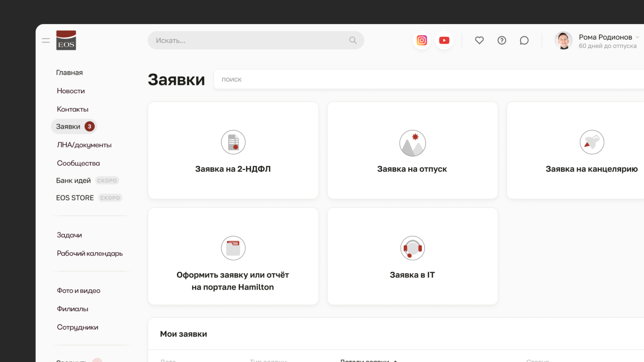Viewport: 644px width, 362px height.
Task: Click the СКОРО tag beside Банк идей
Action: (x=107, y=181)
